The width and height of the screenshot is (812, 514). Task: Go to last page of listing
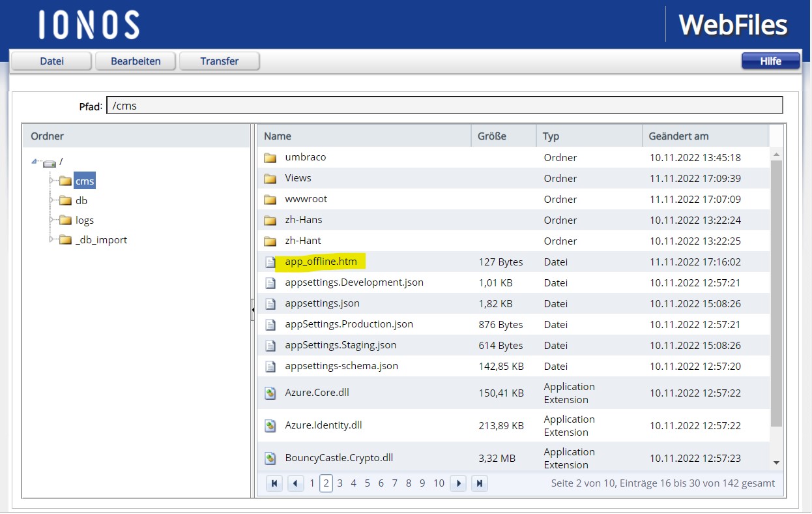[x=480, y=483]
